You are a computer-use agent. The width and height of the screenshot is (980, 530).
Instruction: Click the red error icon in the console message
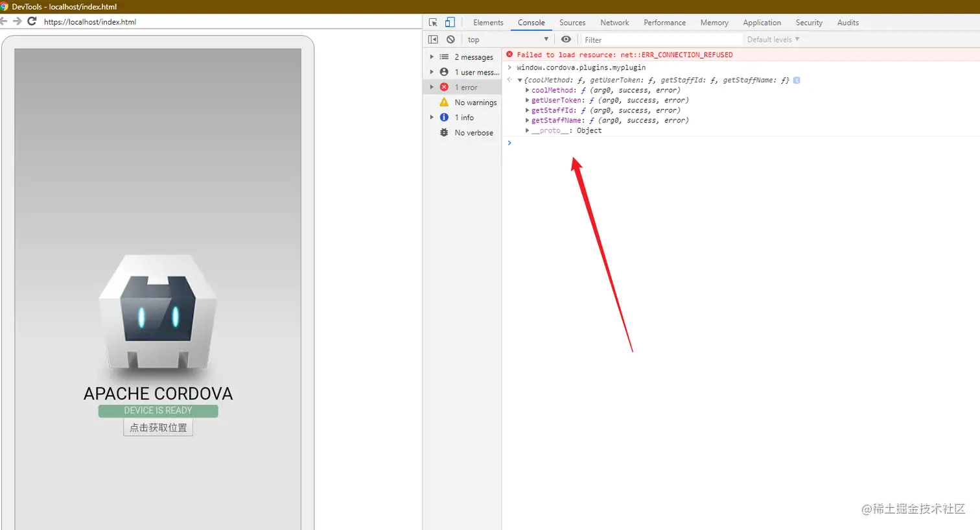pyautogui.click(x=509, y=54)
